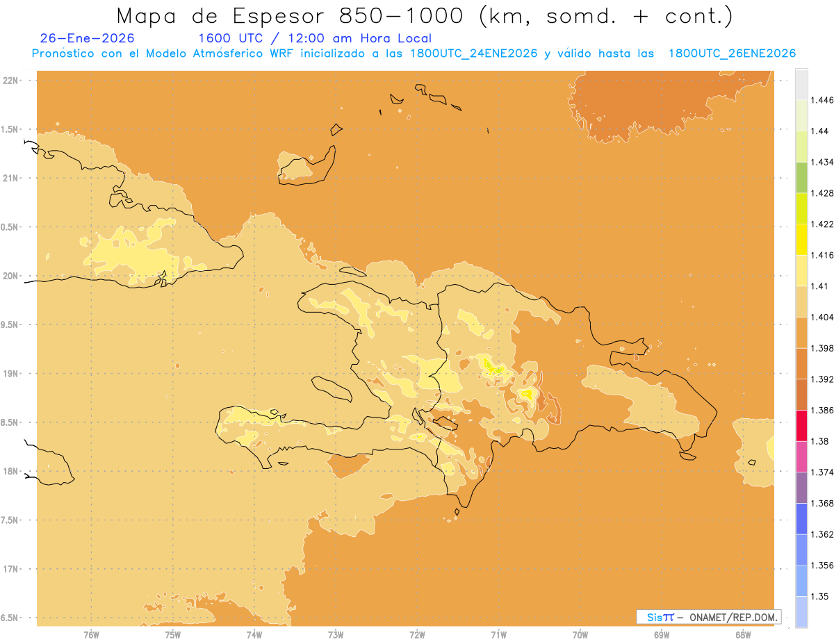Click the '20N' latitude axis label
This screenshot has height=644, width=834.
12,276
